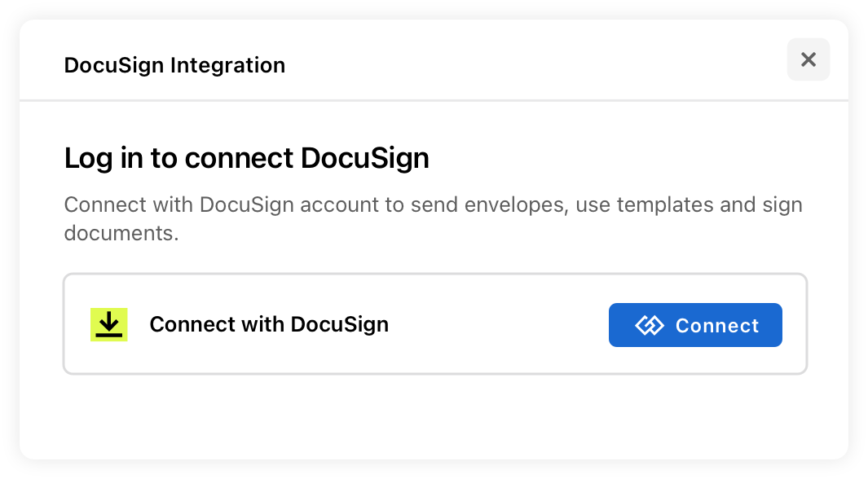Click the description text about sending envelopes
The height and width of the screenshot is (479, 868).
(434, 219)
